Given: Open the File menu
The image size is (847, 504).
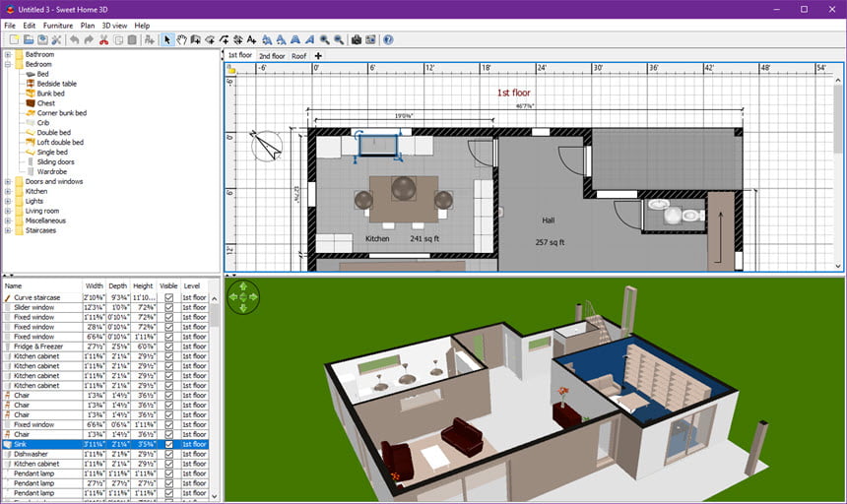Looking at the screenshot, I should (x=10, y=26).
